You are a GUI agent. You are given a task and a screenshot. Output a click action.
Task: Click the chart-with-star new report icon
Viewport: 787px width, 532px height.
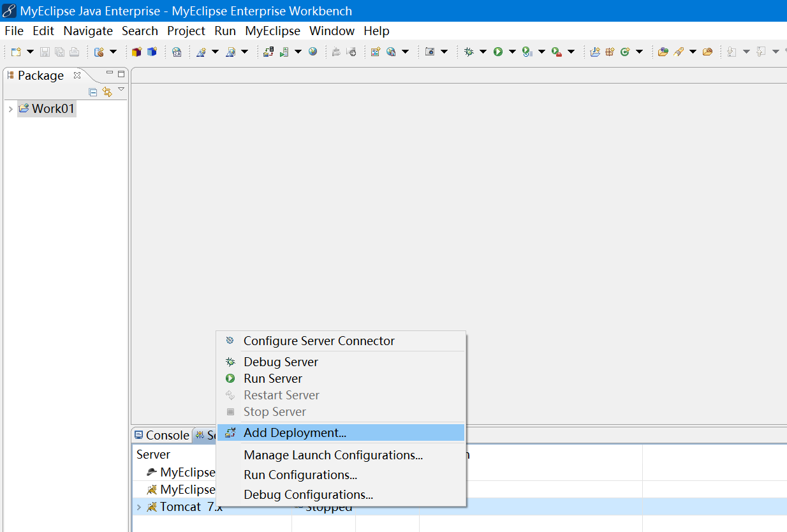[376, 52]
